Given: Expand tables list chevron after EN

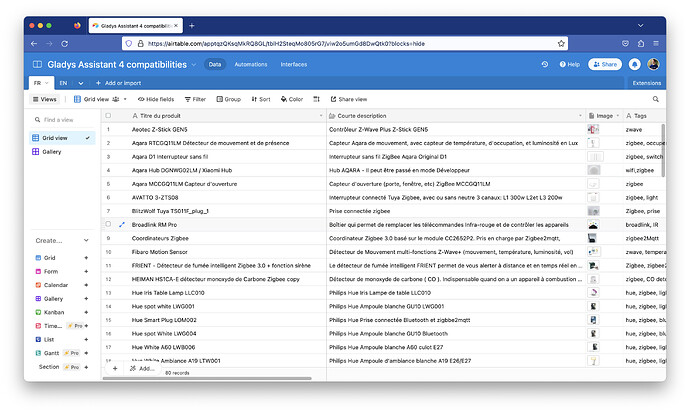Looking at the screenshot, I should point(81,83).
